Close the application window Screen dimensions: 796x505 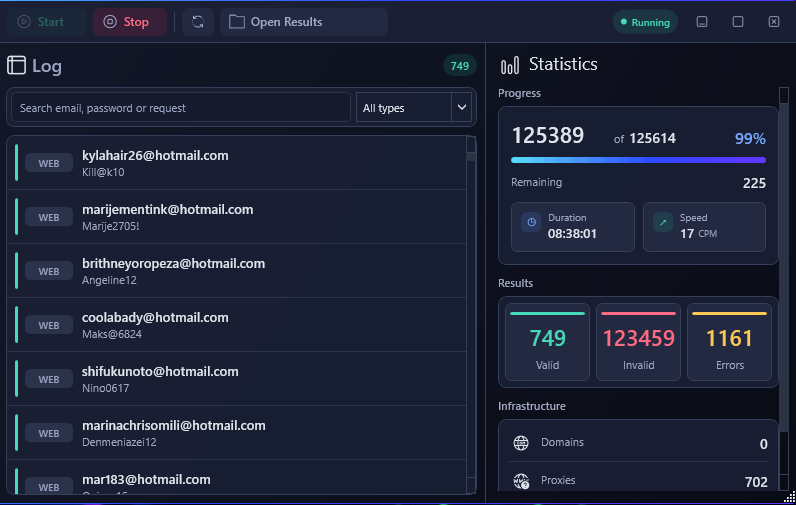click(774, 22)
